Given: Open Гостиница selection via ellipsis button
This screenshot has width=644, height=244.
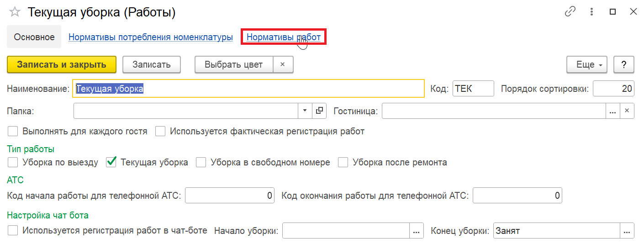Looking at the screenshot, I should click(612, 111).
